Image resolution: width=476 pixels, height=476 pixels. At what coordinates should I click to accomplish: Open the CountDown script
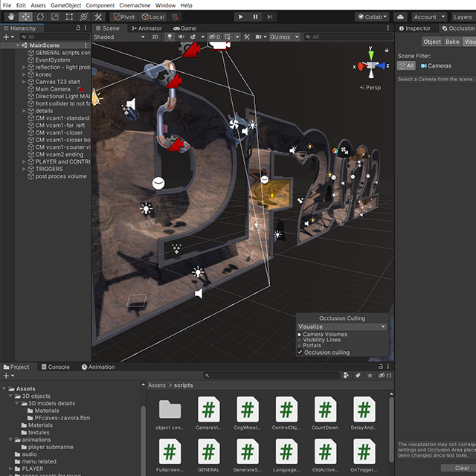(x=325, y=414)
